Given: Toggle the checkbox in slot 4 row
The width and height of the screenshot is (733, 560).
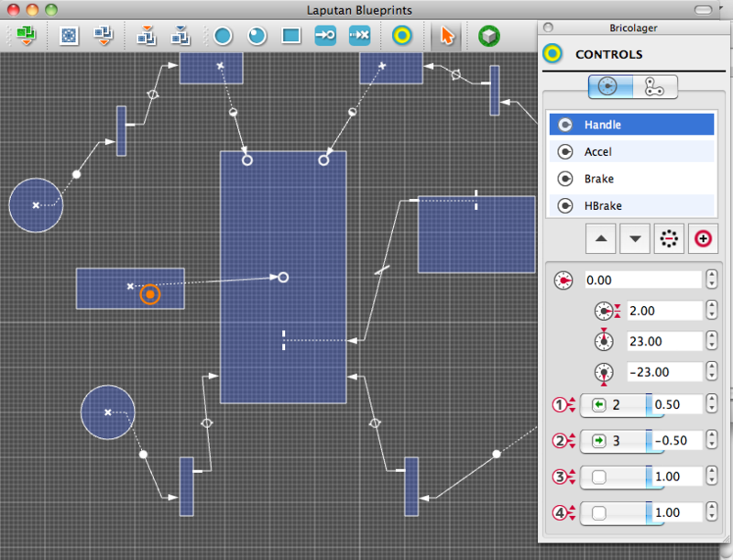Looking at the screenshot, I should pyautogui.click(x=599, y=512).
